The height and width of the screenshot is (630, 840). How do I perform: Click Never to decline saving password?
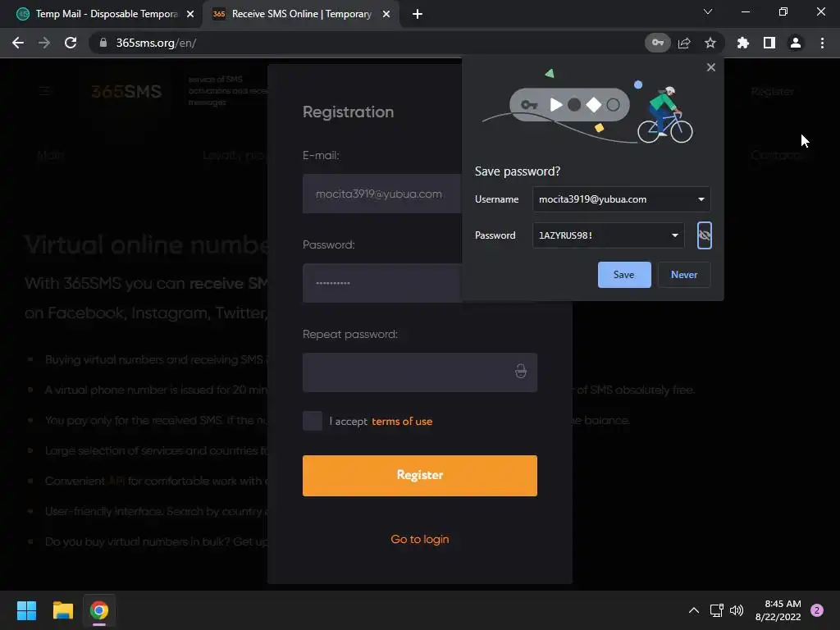(x=684, y=275)
